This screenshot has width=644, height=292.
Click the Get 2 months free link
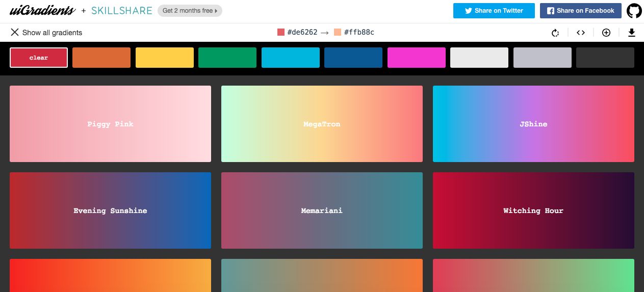click(x=190, y=11)
